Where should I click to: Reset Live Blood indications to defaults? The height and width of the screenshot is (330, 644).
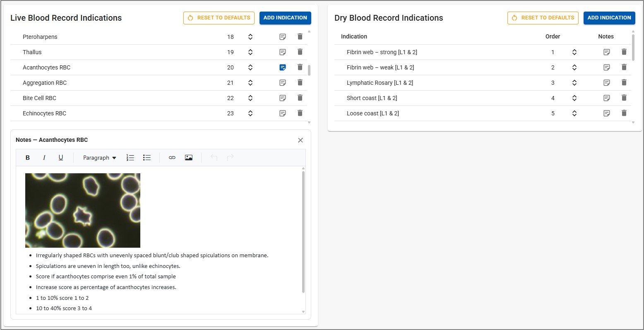point(219,18)
